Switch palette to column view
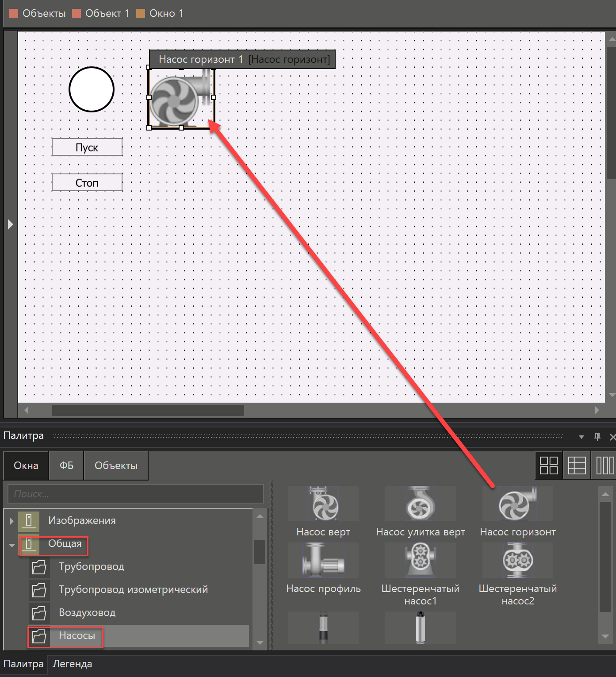Screen dimensions: 616x677 605,465
